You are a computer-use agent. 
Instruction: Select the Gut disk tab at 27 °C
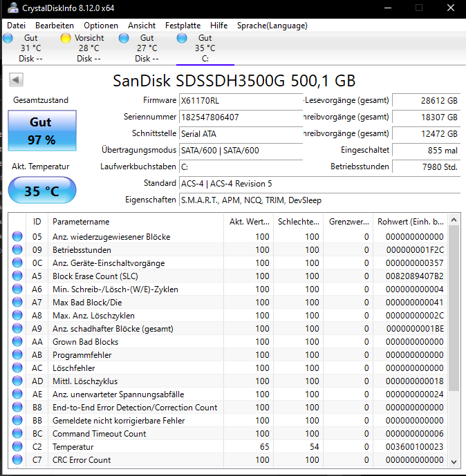pos(147,48)
